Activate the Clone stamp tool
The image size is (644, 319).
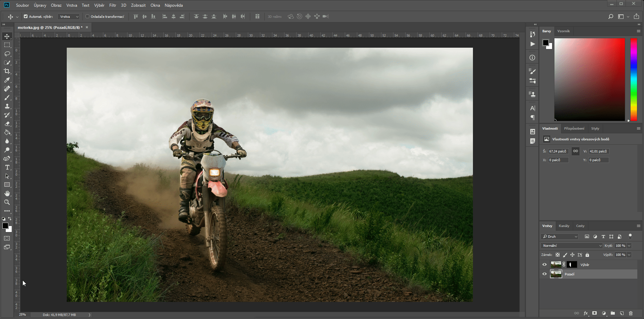[7, 106]
